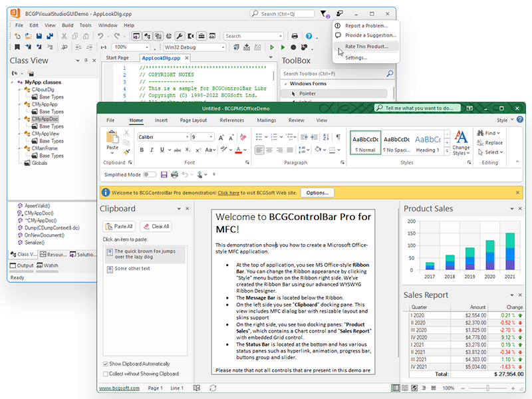The height and width of the screenshot is (399, 532).
Task: Open Change Styles in the Styles group
Action: point(460,142)
